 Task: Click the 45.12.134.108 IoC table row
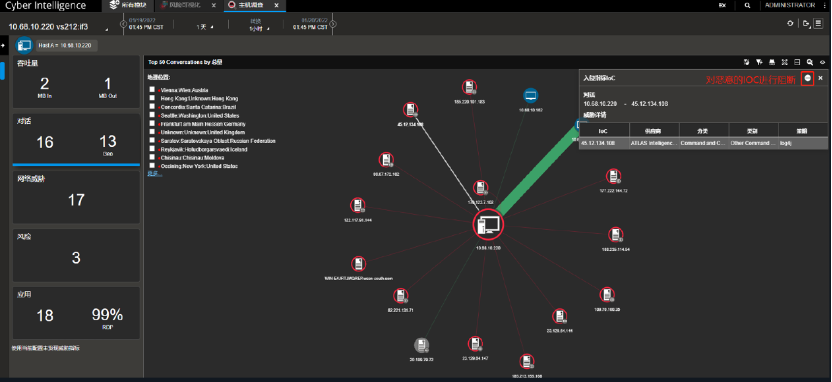pos(703,143)
